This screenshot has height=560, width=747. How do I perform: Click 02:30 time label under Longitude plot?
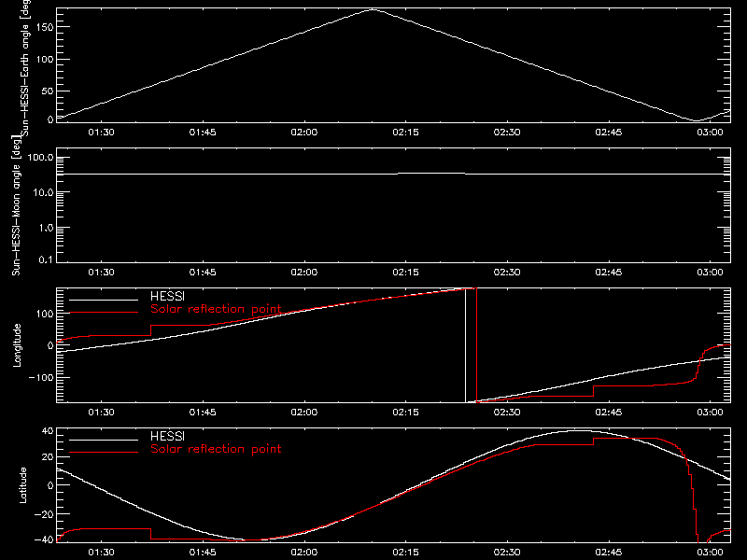[x=507, y=412]
